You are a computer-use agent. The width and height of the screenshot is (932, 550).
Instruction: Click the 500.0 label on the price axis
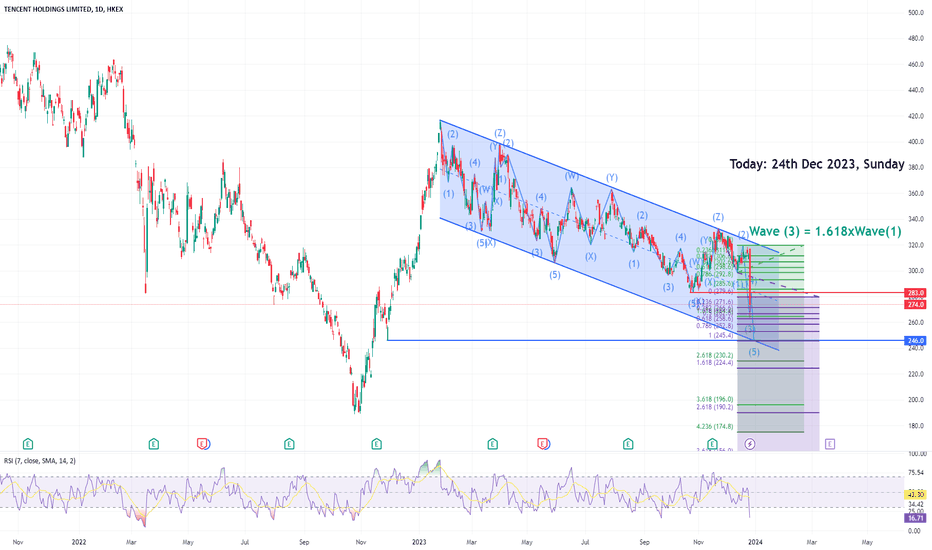tap(916, 12)
